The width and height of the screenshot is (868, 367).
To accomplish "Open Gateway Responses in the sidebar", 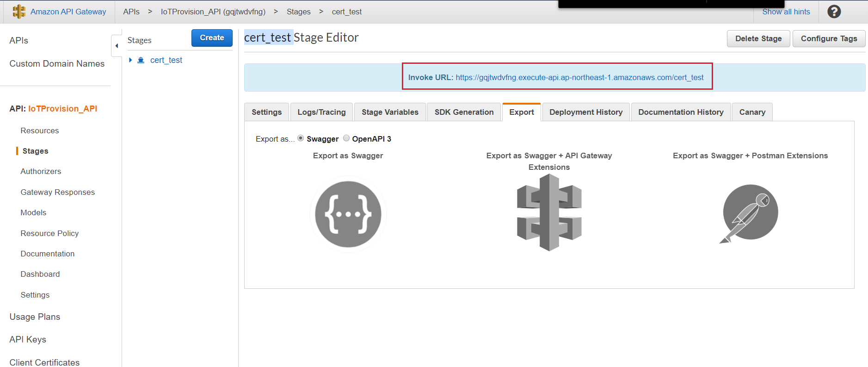I will pyautogui.click(x=58, y=192).
